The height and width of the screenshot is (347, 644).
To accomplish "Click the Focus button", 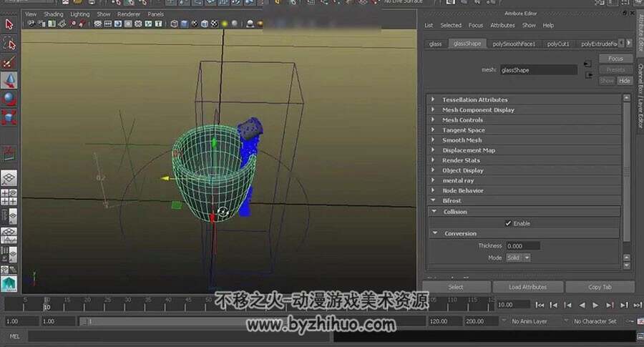I will click(x=615, y=59).
